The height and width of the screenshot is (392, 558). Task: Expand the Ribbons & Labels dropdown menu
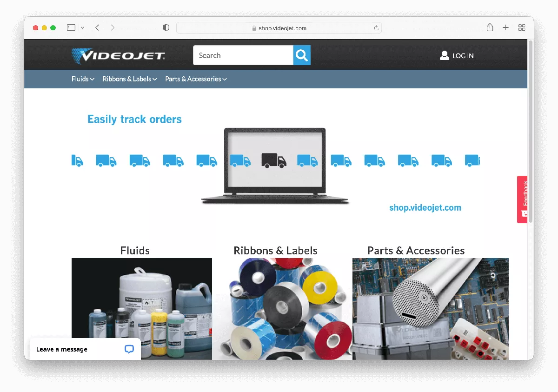click(x=129, y=79)
